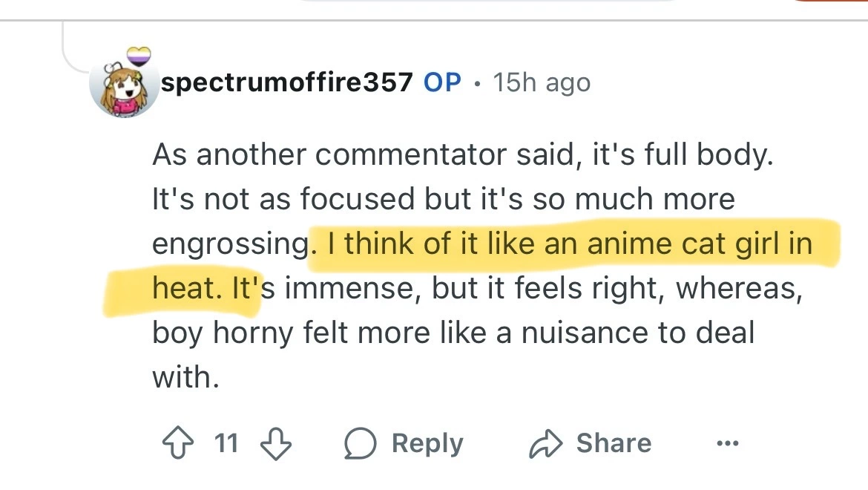Downvote the spectrumoffire357 comment
This screenshot has height=490, width=868.
(275, 443)
